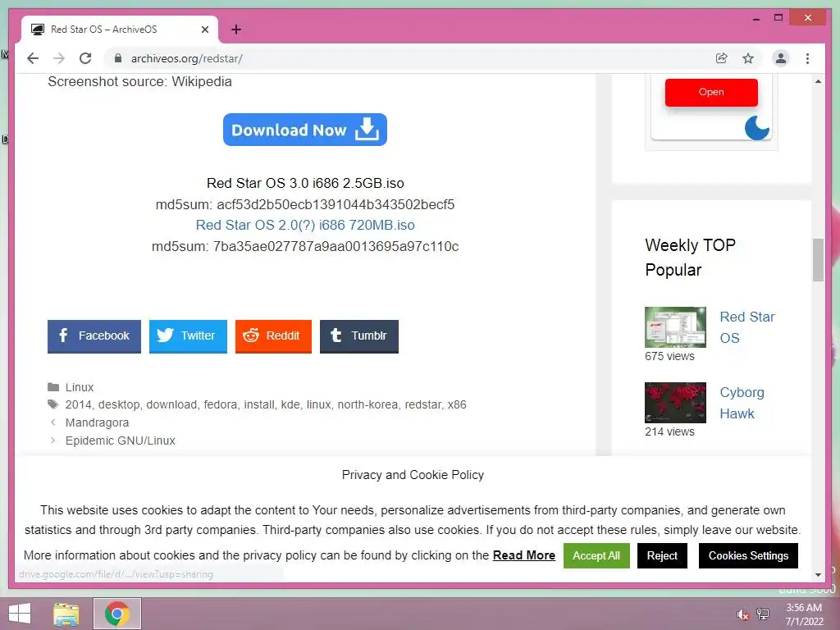840x630 pixels.
Task: Click the chevron before Epidemic GNU/Linux
Action: coord(52,441)
